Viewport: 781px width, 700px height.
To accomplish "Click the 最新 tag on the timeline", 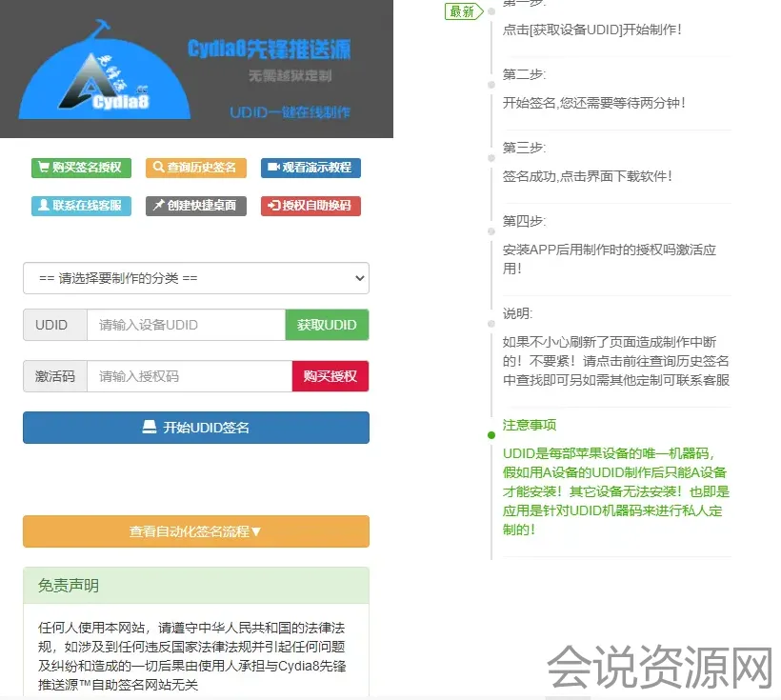I will point(462,11).
